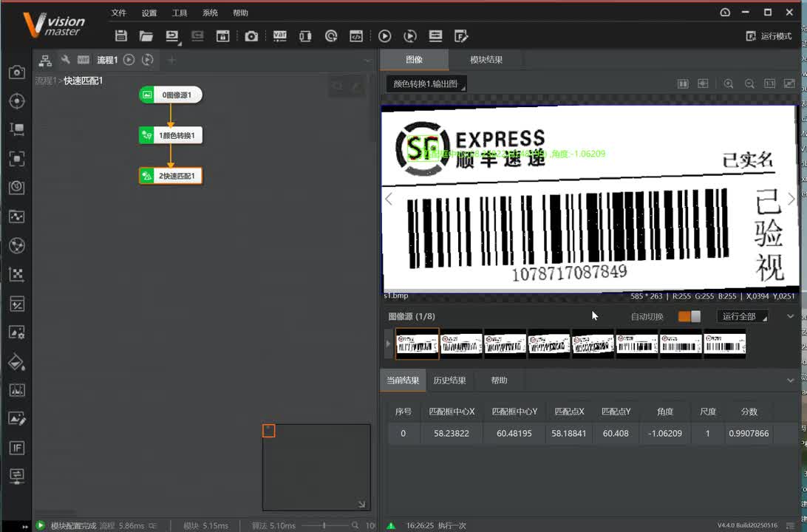Open the file editor icon in toolbar
Image resolution: width=807 pixels, height=532 pixels.
[x=461, y=36]
